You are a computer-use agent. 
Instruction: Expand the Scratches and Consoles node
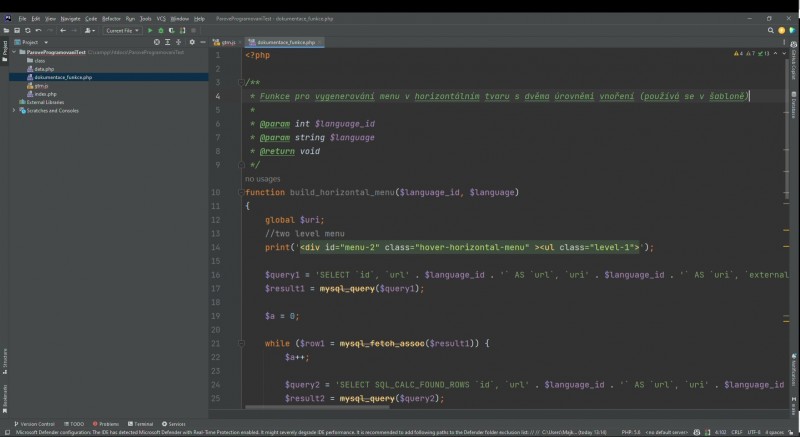click(x=14, y=110)
